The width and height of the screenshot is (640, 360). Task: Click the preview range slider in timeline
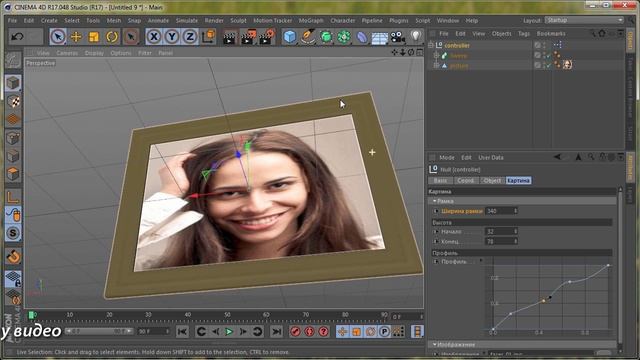[99, 331]
